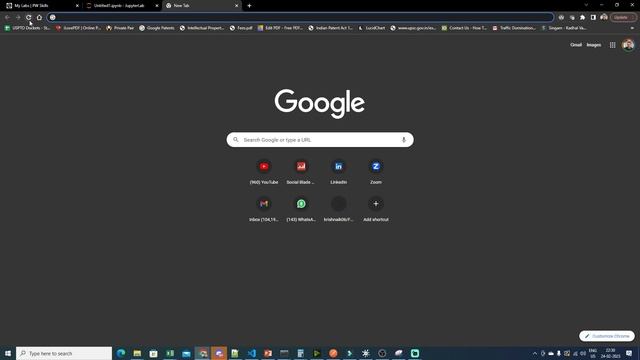Open the Intellectual Property bookmark
This screenshot has height=360, width=640.
coord(202,28)
